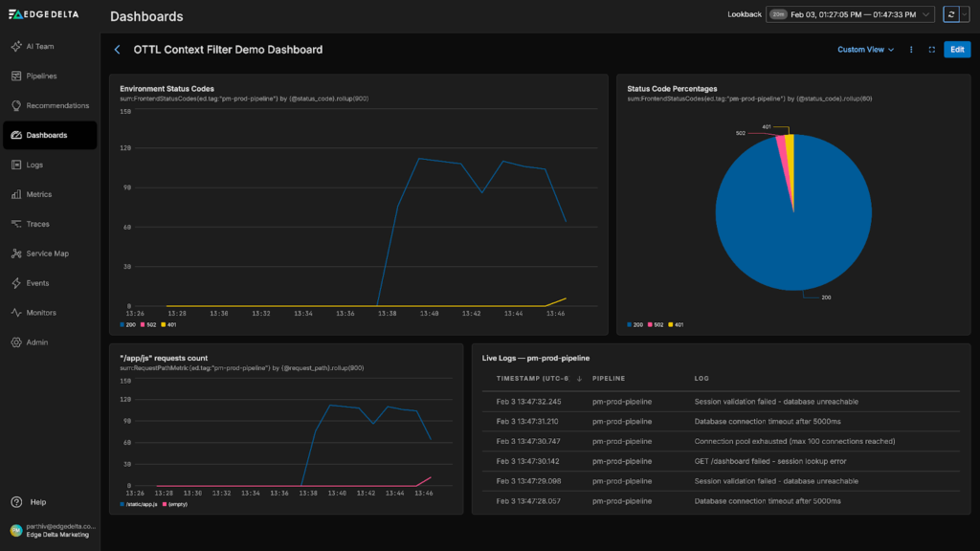The width and height of the screenshot is (980, 551).
Task: Open the AI Team section icon
Action: tap(17, 46)
